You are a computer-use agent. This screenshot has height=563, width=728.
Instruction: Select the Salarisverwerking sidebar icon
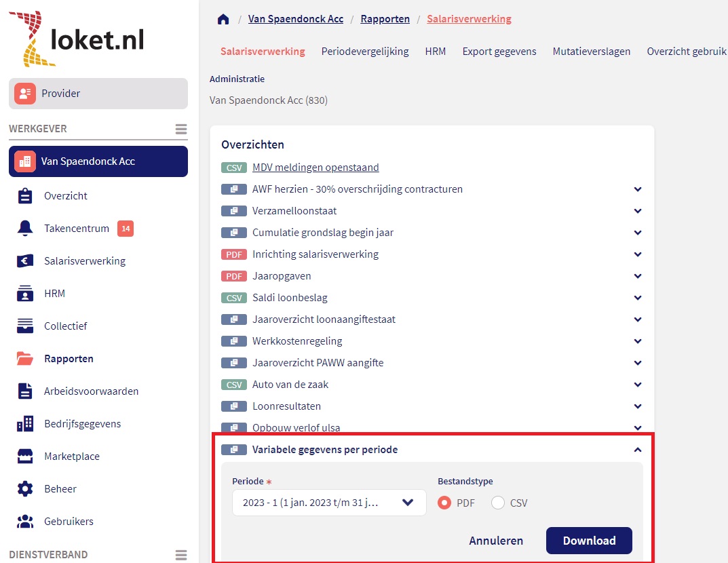coord(83,260)
